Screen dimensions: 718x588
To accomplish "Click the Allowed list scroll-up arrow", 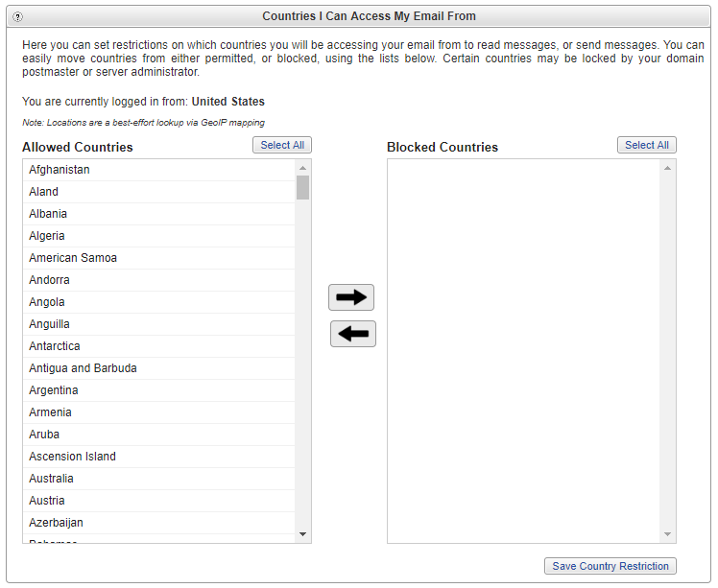I will (x=302, y=168).
